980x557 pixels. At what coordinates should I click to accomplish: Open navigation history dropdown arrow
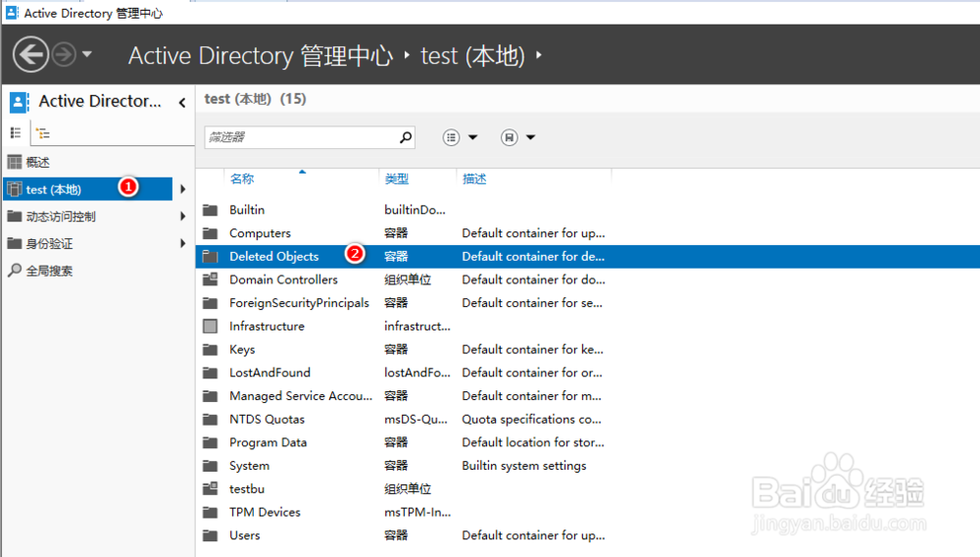point(87,54)
